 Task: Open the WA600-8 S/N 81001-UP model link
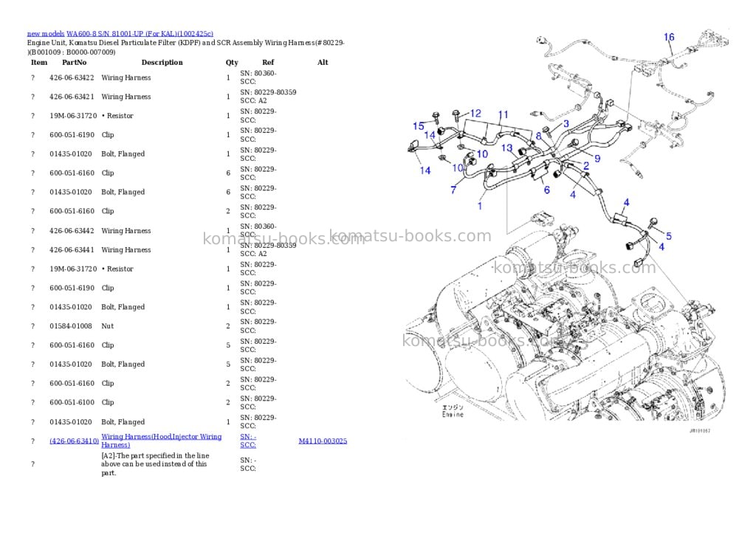tap(140, 34)
